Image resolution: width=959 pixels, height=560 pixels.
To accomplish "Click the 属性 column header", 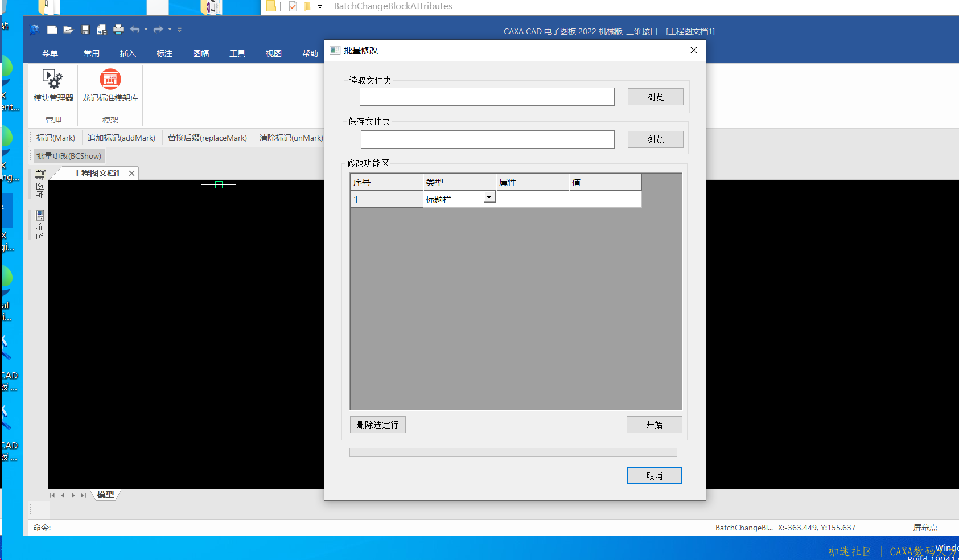I will coord(532,182).
